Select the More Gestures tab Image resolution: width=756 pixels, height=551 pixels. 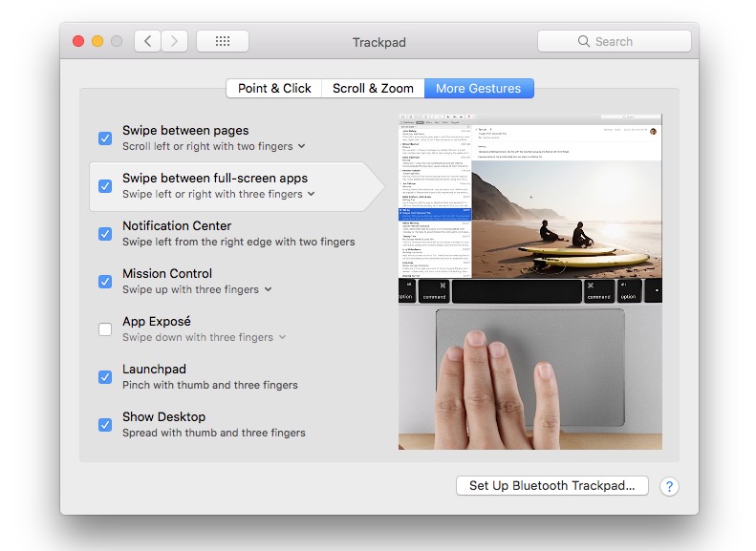coord(478,88)
